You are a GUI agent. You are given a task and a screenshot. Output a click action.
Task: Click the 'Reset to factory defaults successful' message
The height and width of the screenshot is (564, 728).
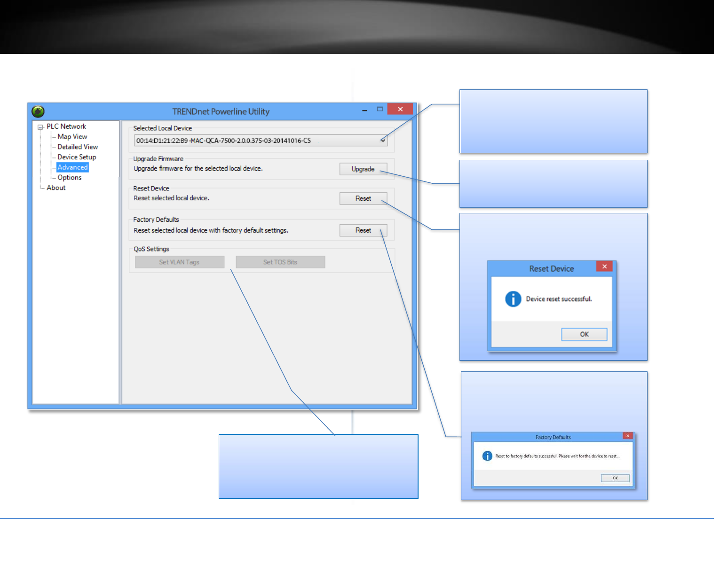pyautogui.click(x=557, y=456)
